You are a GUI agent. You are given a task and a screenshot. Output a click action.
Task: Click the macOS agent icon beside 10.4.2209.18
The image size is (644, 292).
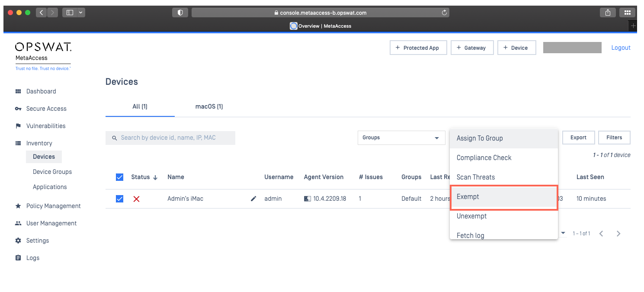point(308,199)
